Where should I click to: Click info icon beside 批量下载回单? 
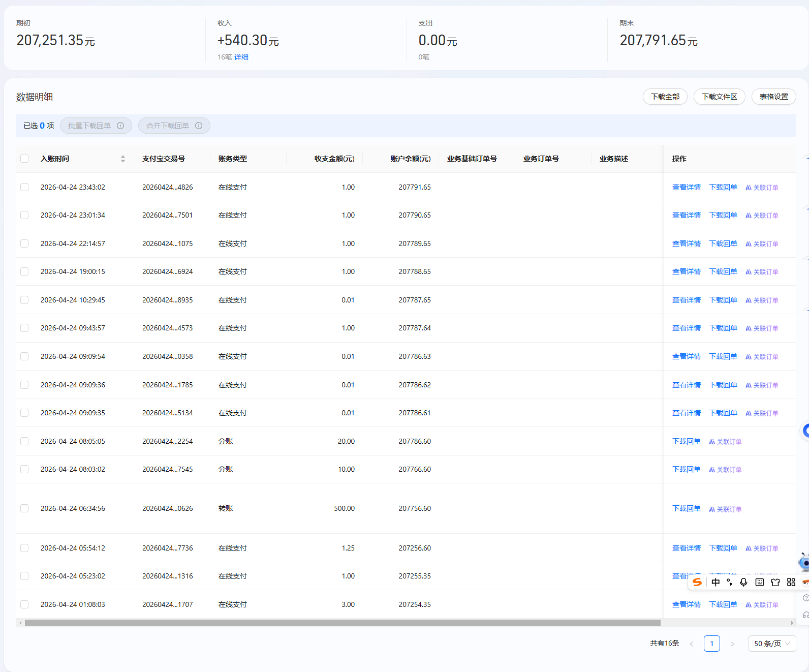[x=120, y=126]
